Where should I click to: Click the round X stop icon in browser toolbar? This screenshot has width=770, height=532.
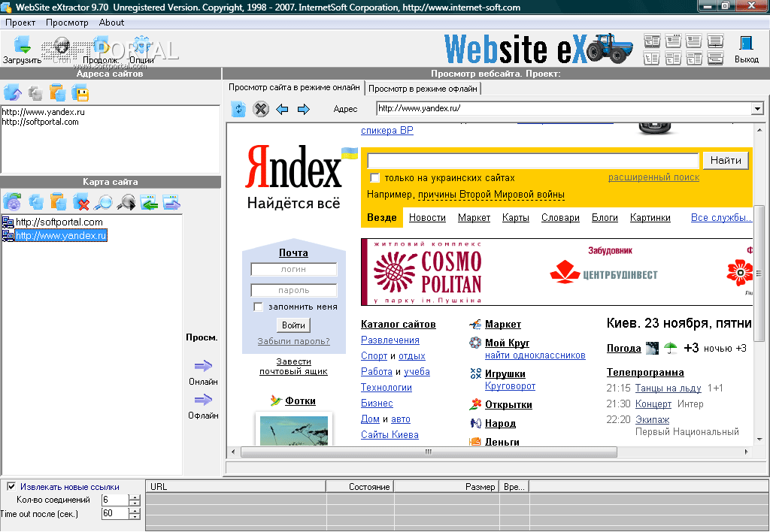click(x=261, y=109)
